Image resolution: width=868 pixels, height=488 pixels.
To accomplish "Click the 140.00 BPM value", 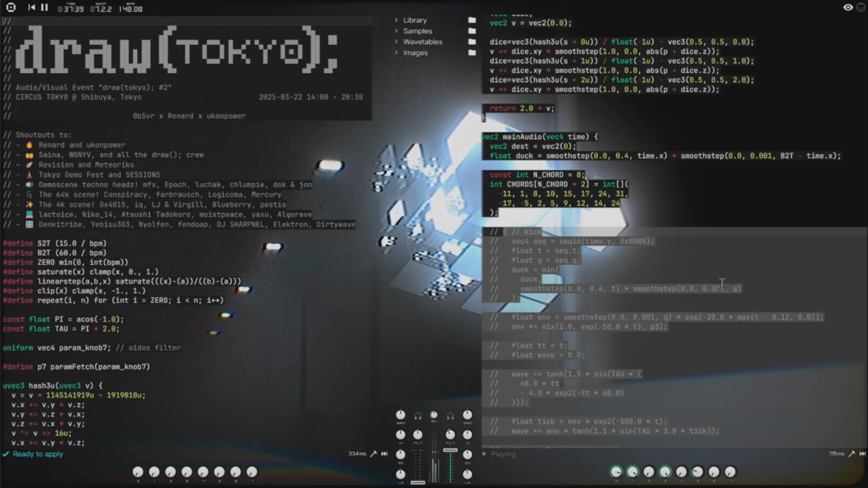I will click(130, 9).
